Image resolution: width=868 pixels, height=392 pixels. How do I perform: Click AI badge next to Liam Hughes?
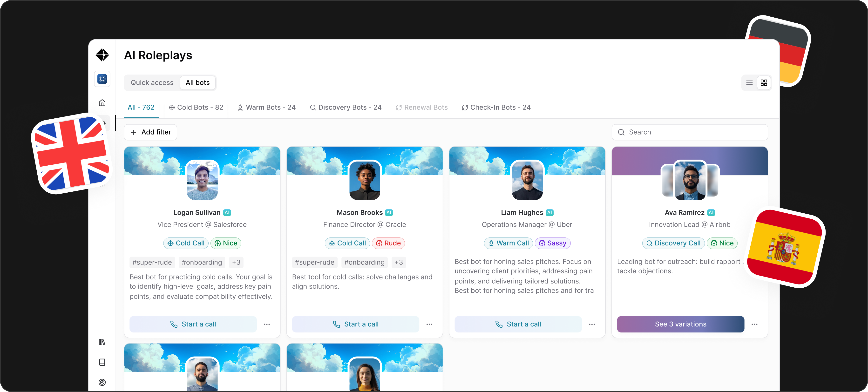pyautogui.click(x=549, y=213)
